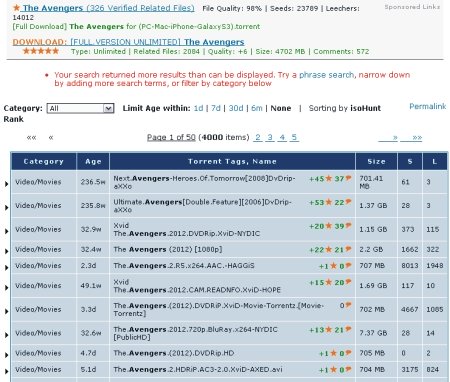450x382 pixels.
Task: Click the next page single arrow
Action: (388, 137)
